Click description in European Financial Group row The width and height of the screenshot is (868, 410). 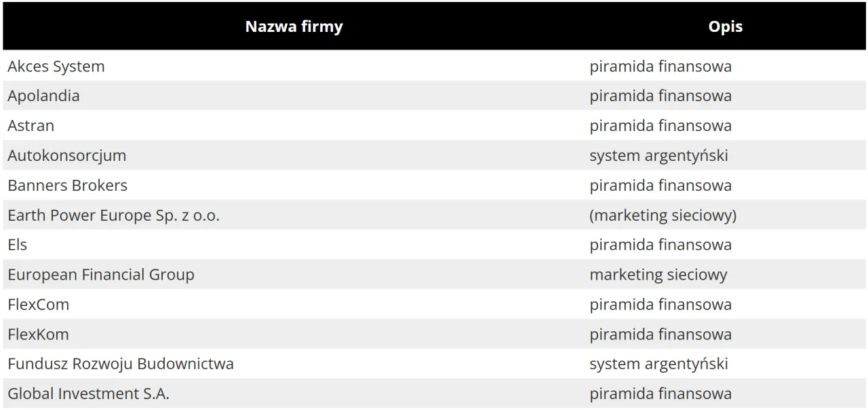coord(658,274)
